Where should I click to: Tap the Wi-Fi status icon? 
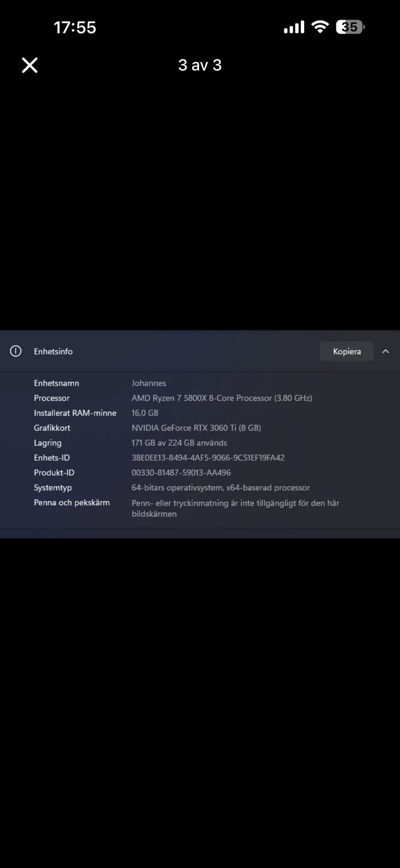[x=320, y=27]
